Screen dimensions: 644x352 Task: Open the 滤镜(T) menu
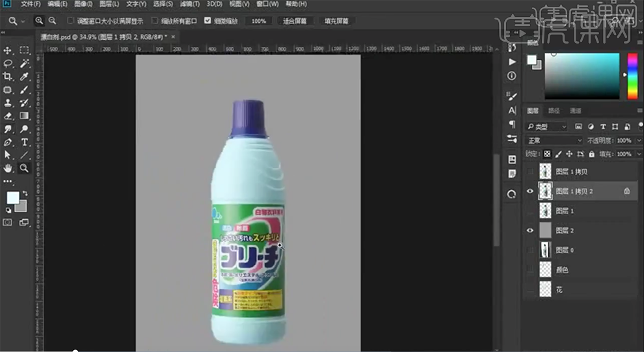[190, 4]
